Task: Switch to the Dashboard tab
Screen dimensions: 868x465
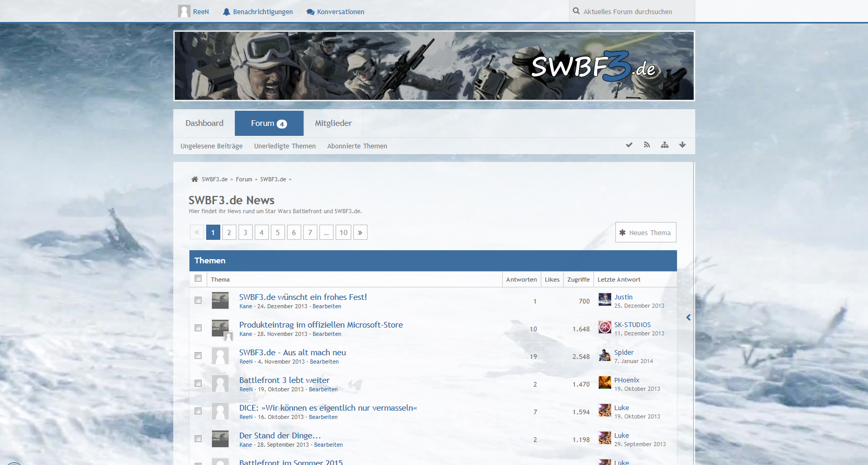Action: [x=204, y=123]
